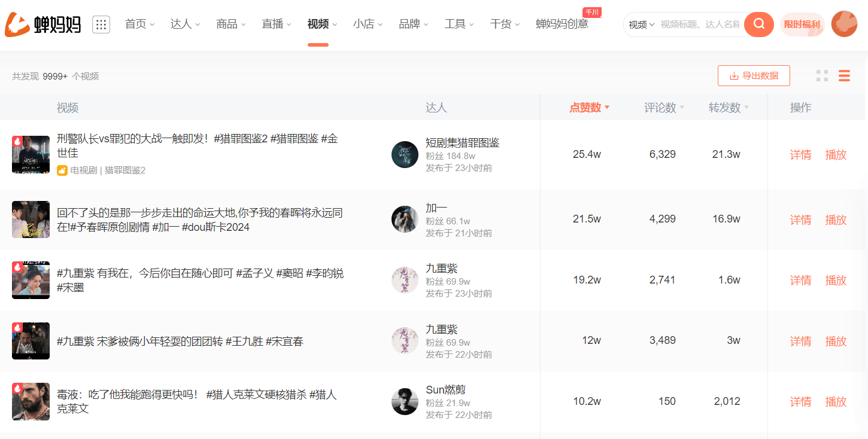The height and width of the screenshot is (439, 868).
Task: Click the 蝉妈妈 logo
Action: 43,24
